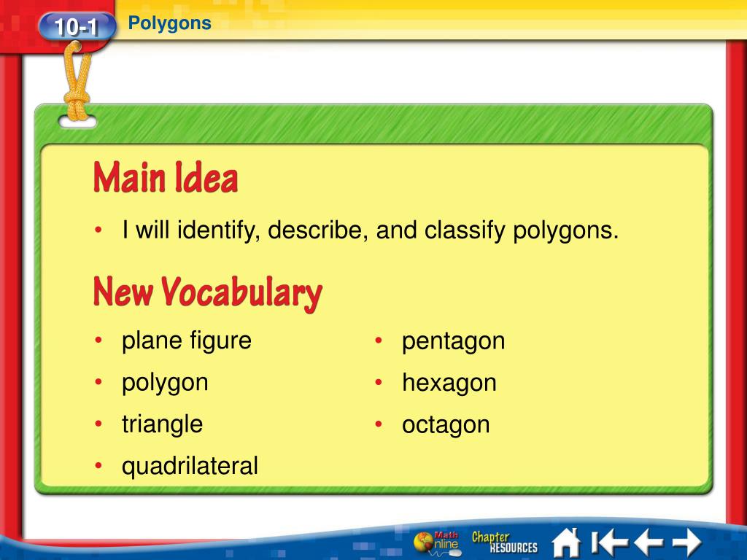This screenshot has width=747, height=560.
Task: Click vocabulary word octagon
Action: 446,425
